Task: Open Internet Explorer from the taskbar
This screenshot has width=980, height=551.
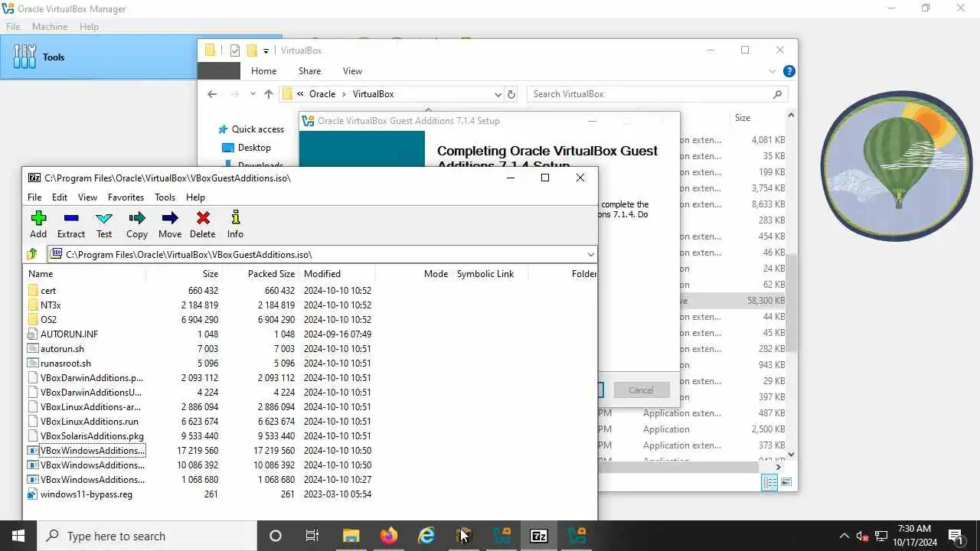Action: click(x=426, y=536)
